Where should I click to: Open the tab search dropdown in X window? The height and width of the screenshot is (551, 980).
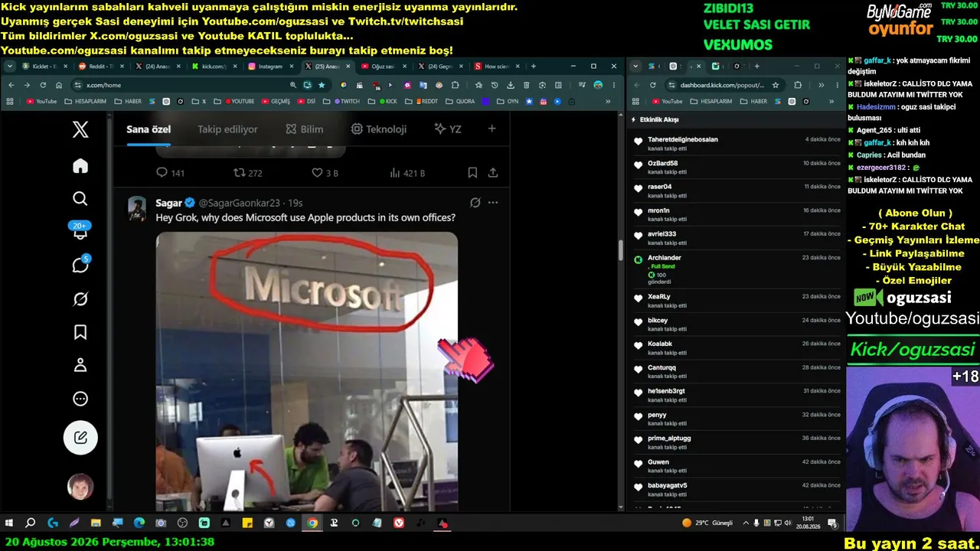(10, 67)
